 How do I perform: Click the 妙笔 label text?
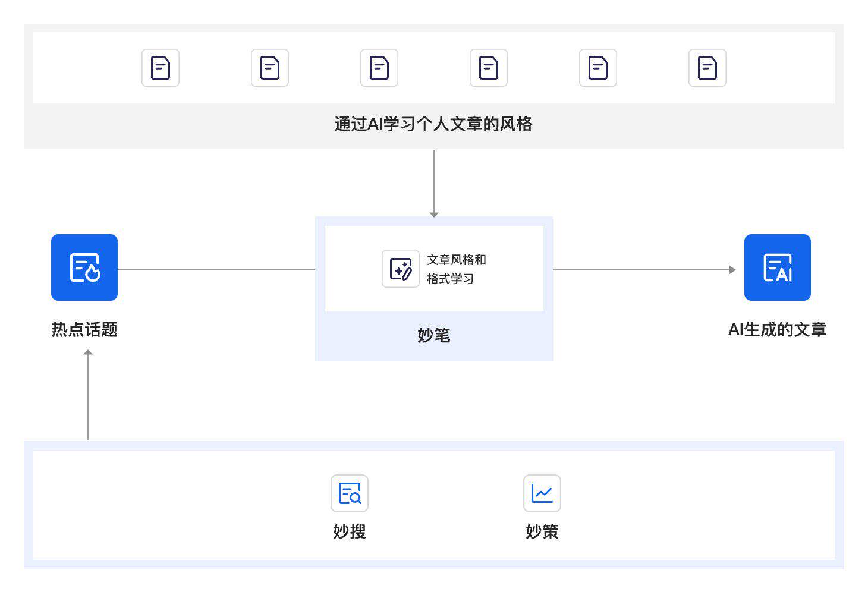click(x=433, y=336)
